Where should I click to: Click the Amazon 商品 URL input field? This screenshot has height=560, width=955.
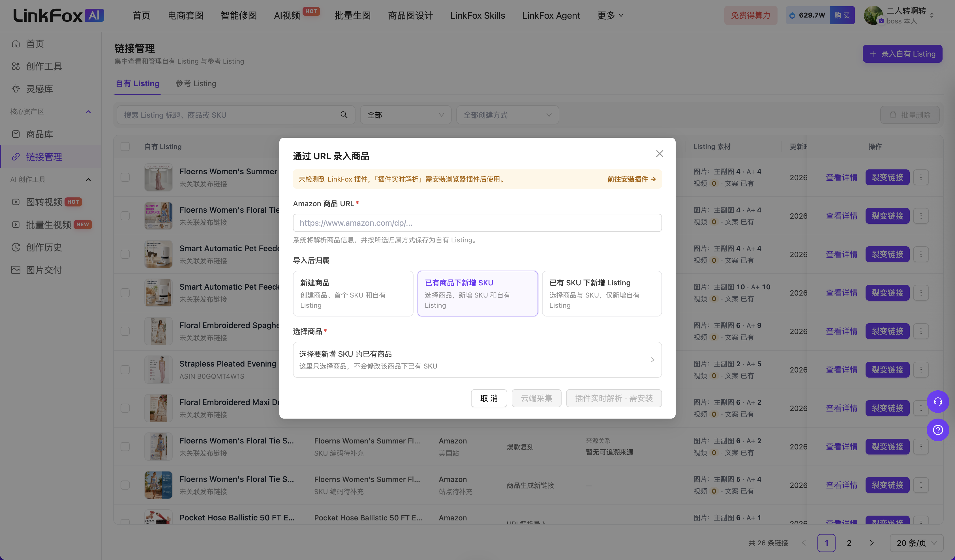pos(477,223)
